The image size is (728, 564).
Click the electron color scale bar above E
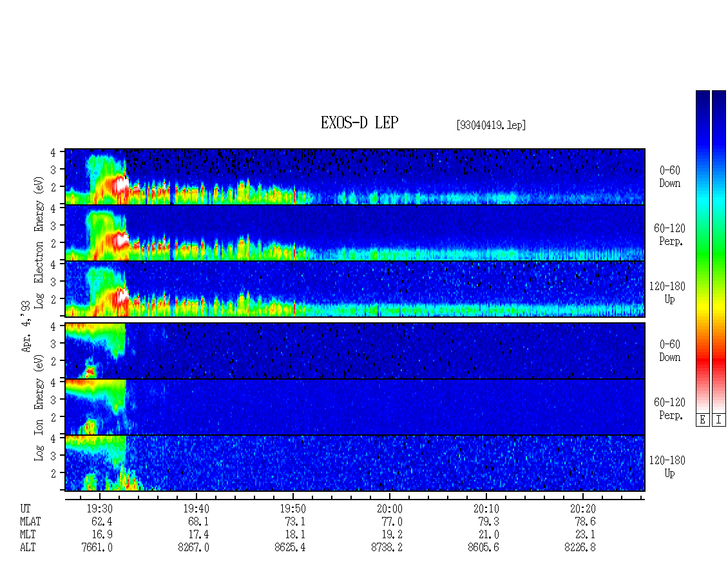[x=702, y=251]
